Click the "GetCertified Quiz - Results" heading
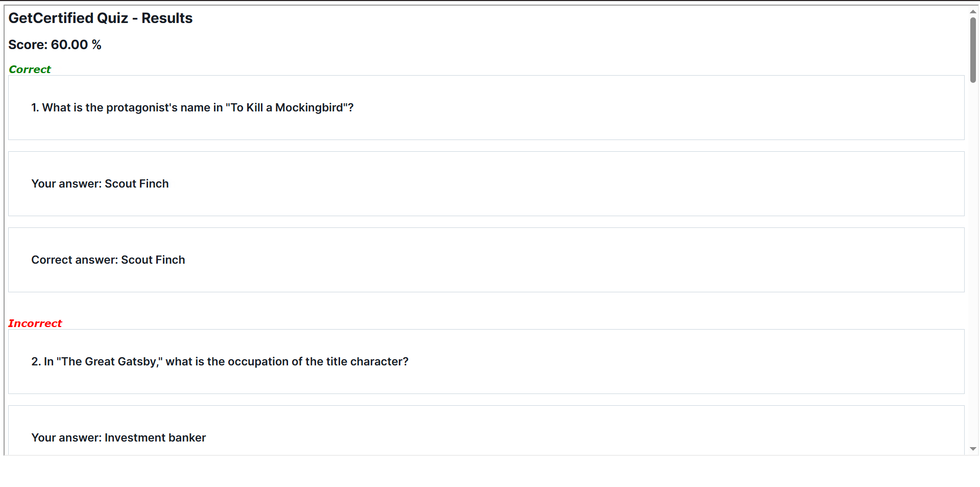 click(x=101, y=18)
